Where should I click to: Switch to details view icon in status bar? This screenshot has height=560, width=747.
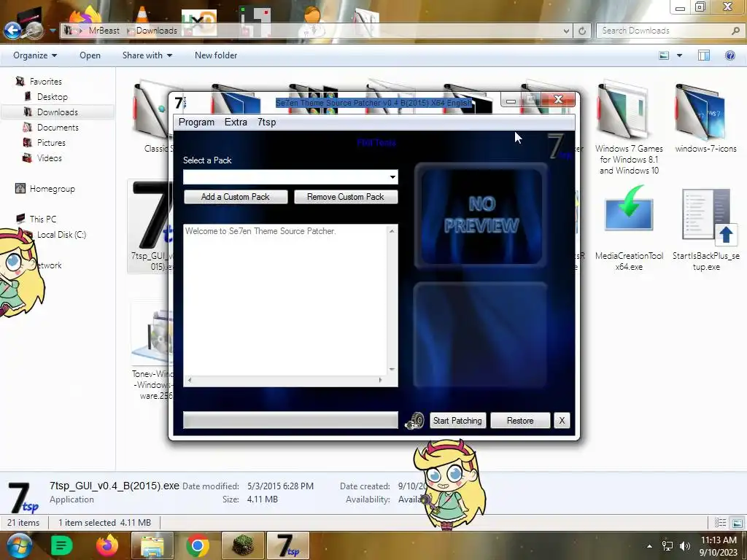pos(720,523)
